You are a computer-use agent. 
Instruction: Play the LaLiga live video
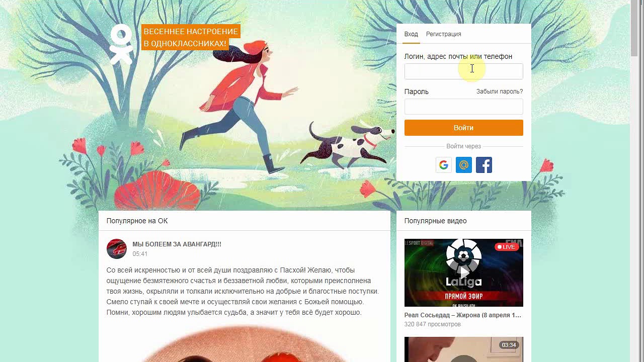click(x=464, y=273)
